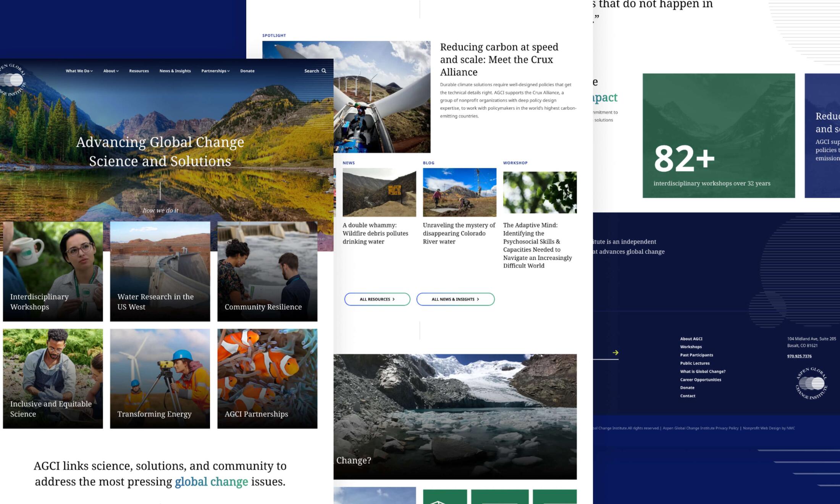The width and height of the screenshot is (840, 504).
Task: Open the wildfire debris news thumbnail
Action: (x=379, y=192)
